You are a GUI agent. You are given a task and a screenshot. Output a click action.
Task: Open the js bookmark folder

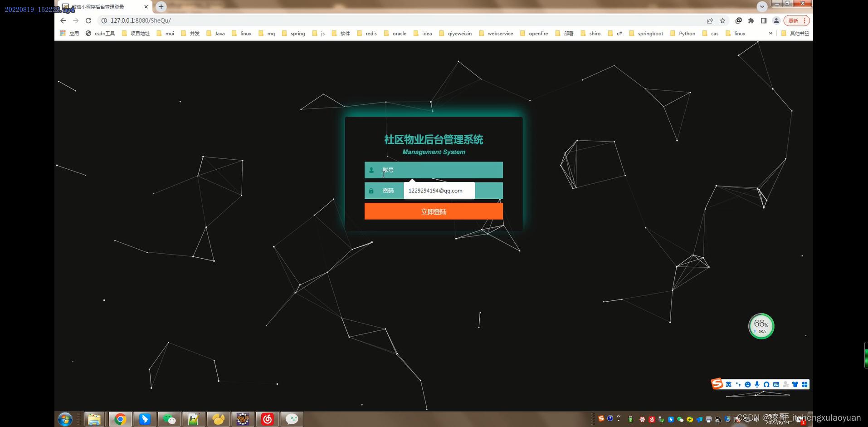point(318,33)
